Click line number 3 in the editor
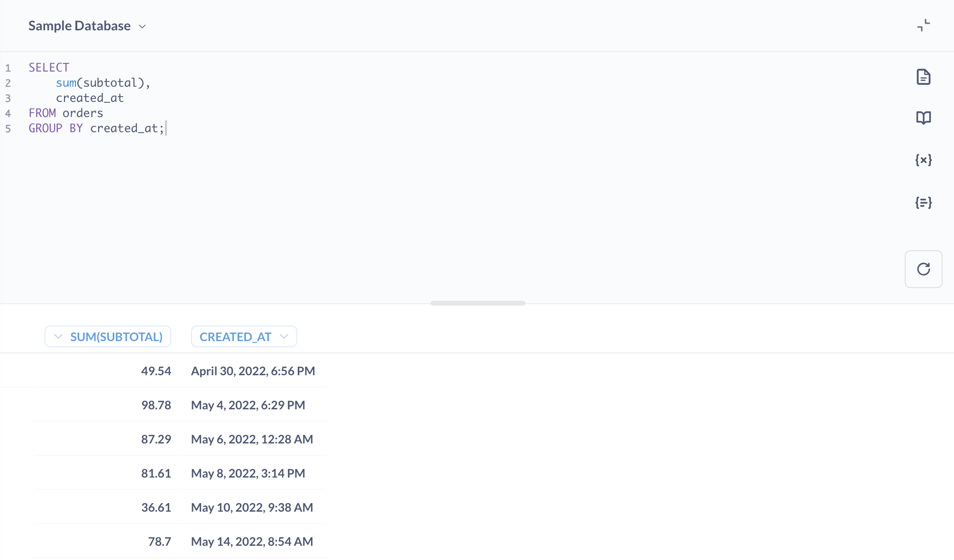This screenshot has height=560, width=954. click(8, 98)
